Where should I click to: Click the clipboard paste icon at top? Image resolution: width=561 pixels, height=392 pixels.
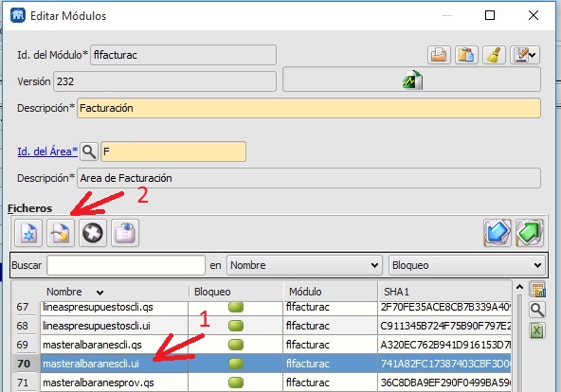tap(466, 55)
